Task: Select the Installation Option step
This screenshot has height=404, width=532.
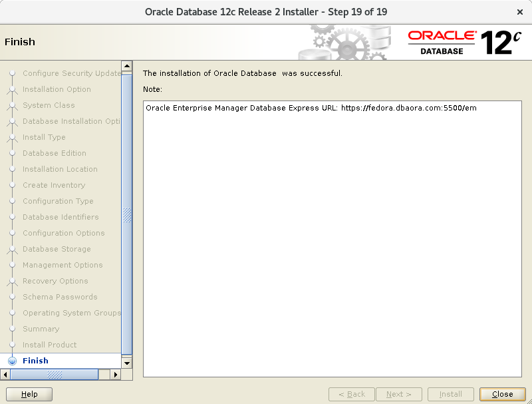Action: pos(57,89)
